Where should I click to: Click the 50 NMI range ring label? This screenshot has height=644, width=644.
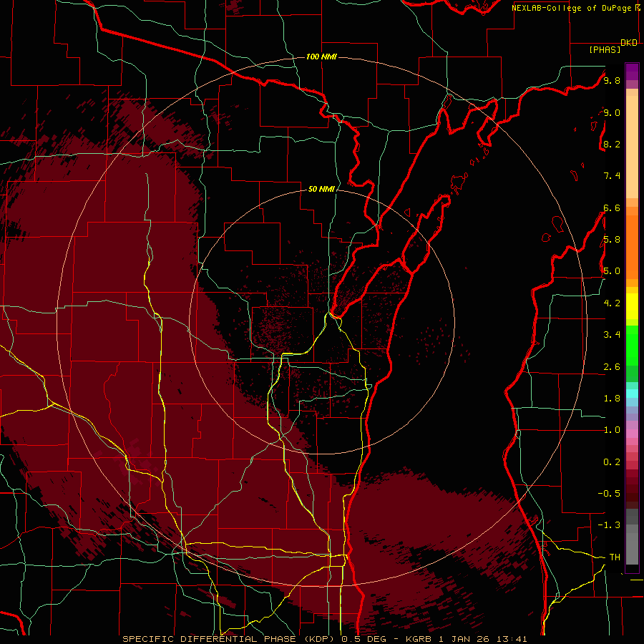321,189
